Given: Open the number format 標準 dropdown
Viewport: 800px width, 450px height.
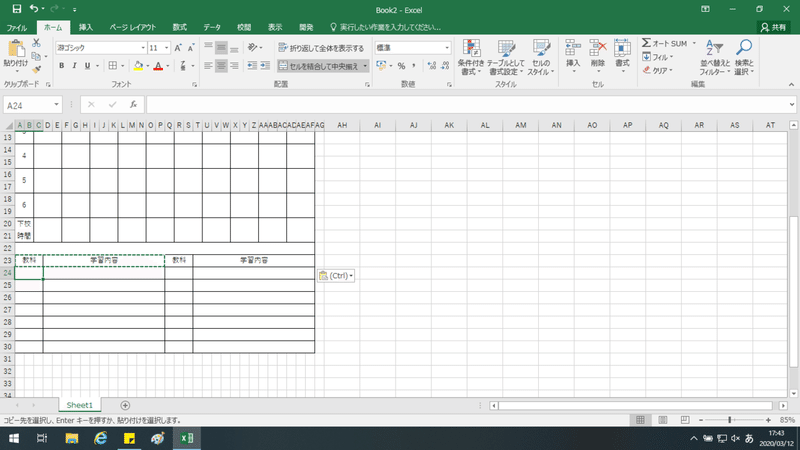Looking at the screenshot, I should click(x=447, y=48).
